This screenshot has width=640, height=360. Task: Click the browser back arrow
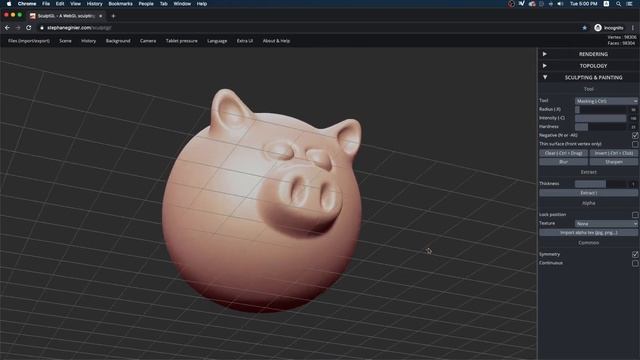click(x=7, y=28)
